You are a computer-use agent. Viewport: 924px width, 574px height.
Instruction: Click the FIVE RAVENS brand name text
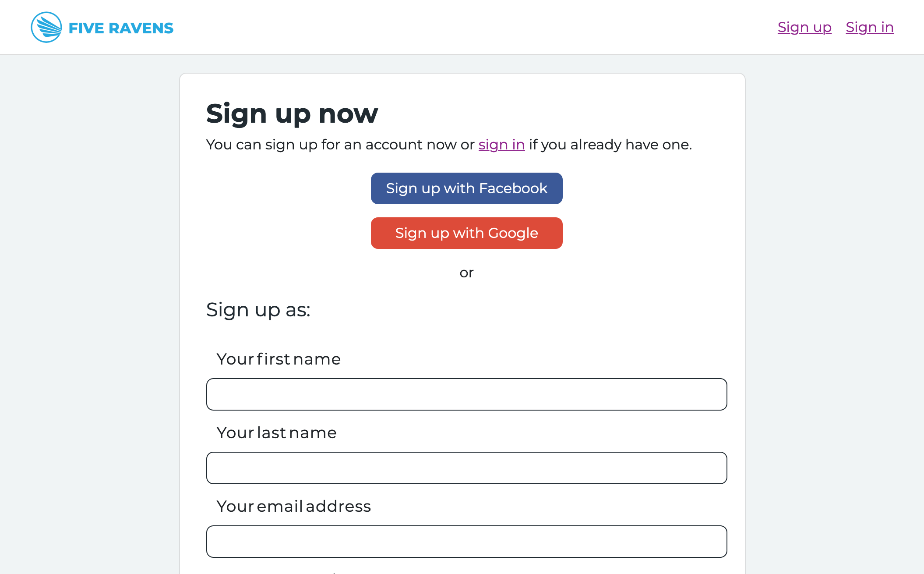(121, 28)
